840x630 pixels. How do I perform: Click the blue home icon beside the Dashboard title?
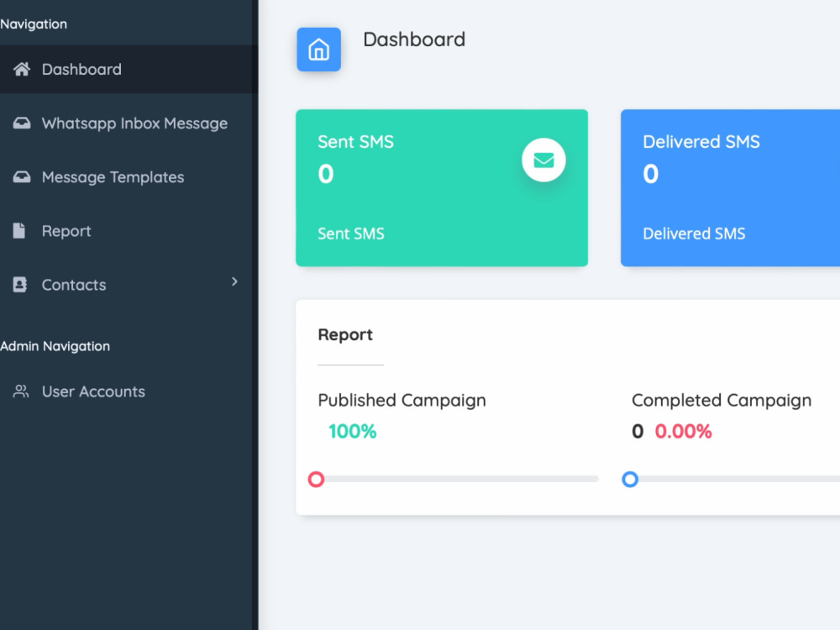[318, 50]
